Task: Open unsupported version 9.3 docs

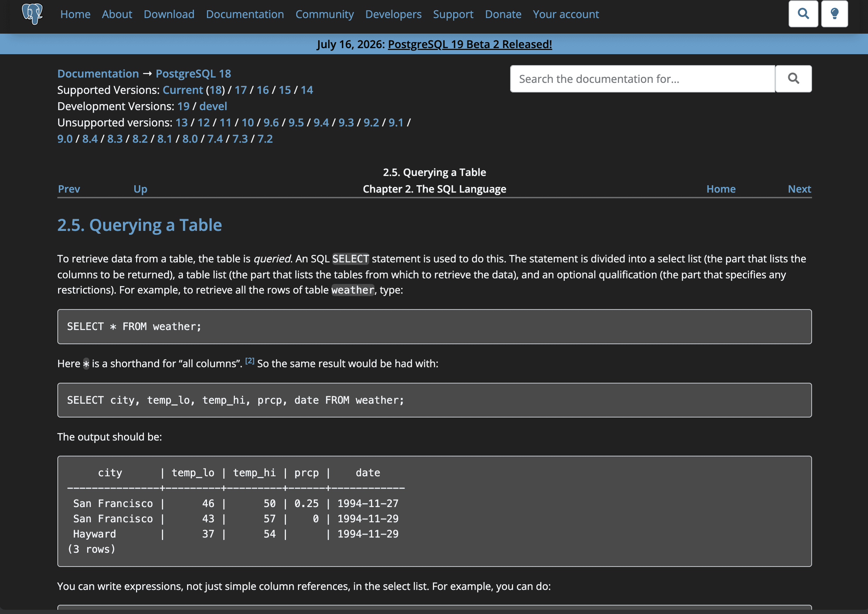Action: tap(346, 122)
